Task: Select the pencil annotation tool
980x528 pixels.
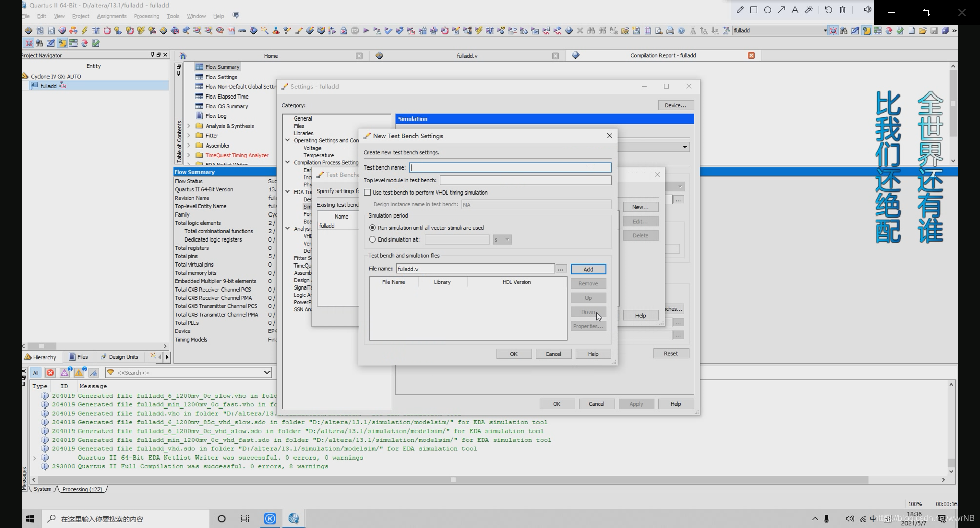Action: (x=740, y=10)
